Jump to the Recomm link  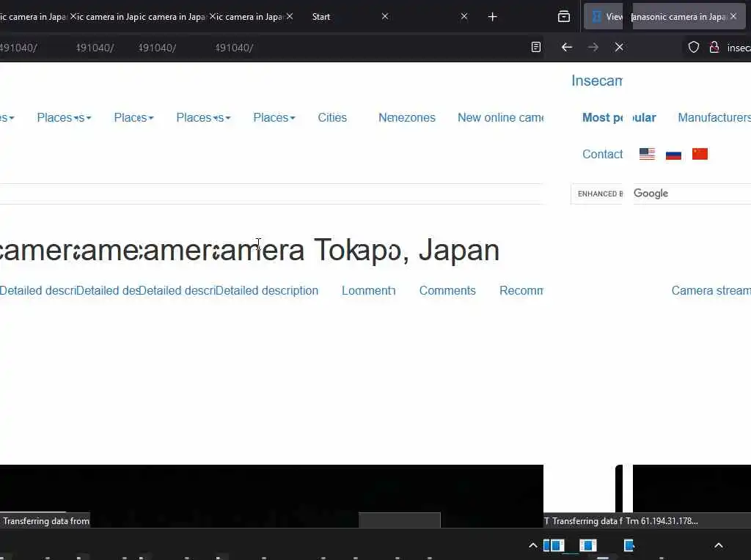click(x=521, y=290)
